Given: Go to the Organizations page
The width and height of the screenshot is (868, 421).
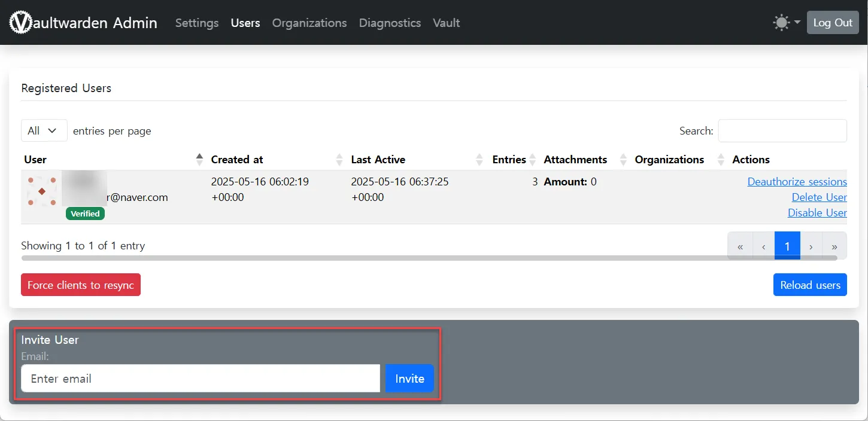Looking at the screenshot, I should click(x=309, y=23).
